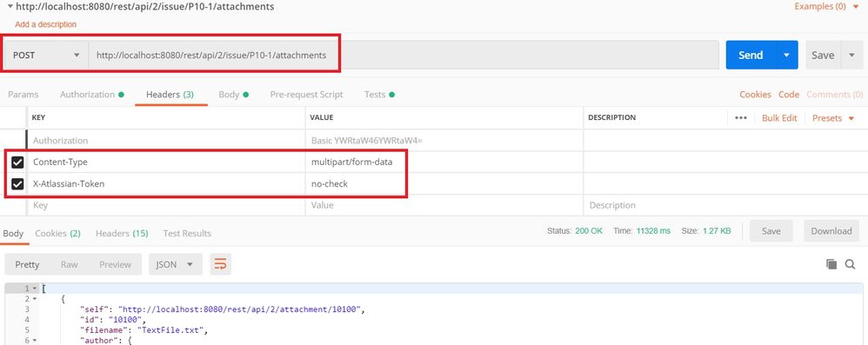Image resolution: width=868 pixels, height=345 pixels.
Task: Click the Basic YWRtaW46YWRtaW4= value cell
Action: (x=444, y=141)
